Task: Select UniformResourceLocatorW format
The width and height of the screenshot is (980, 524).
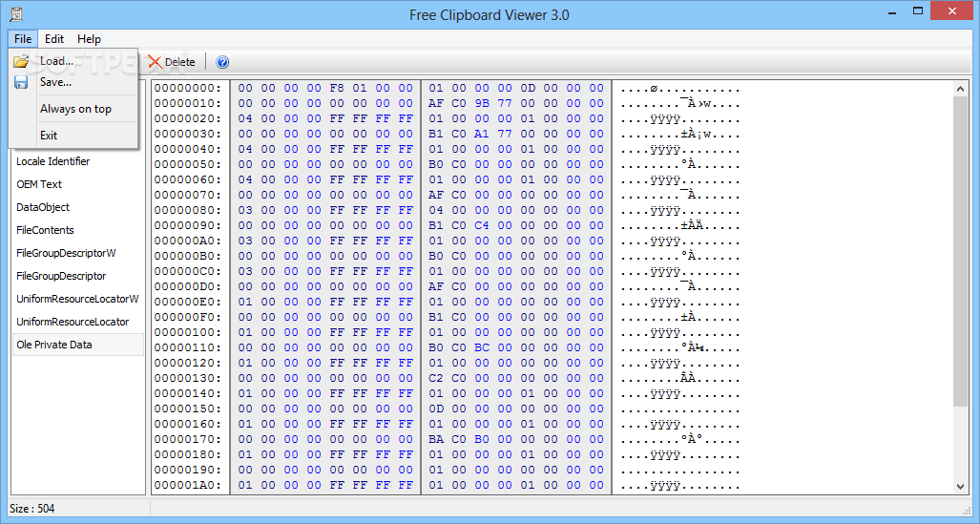Action: pyautogui.click(x=77, y=299)
